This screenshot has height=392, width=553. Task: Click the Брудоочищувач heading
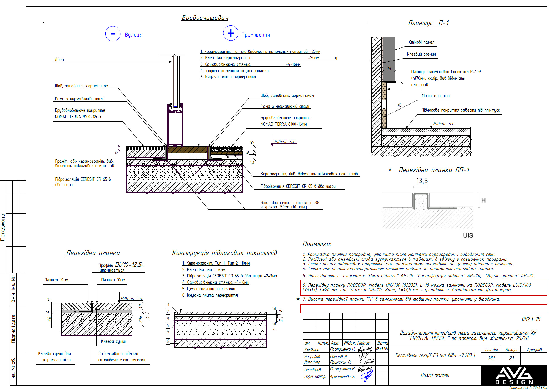205,18
